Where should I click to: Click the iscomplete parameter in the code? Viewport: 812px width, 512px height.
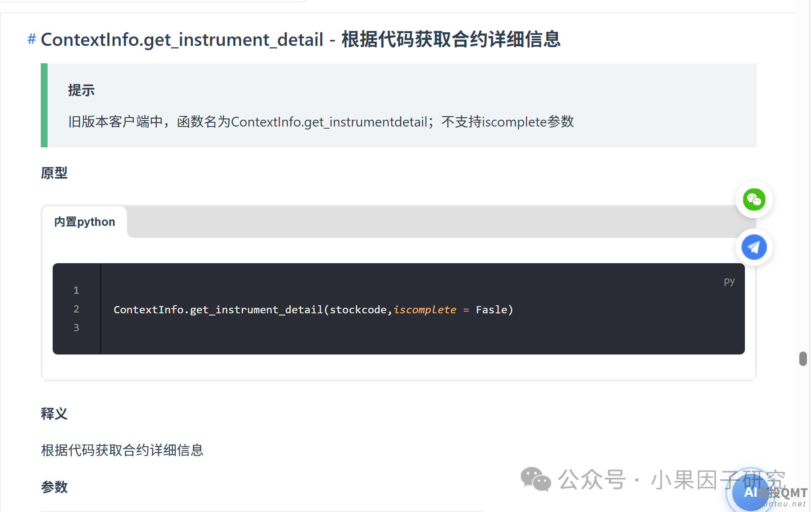(425, 310)
